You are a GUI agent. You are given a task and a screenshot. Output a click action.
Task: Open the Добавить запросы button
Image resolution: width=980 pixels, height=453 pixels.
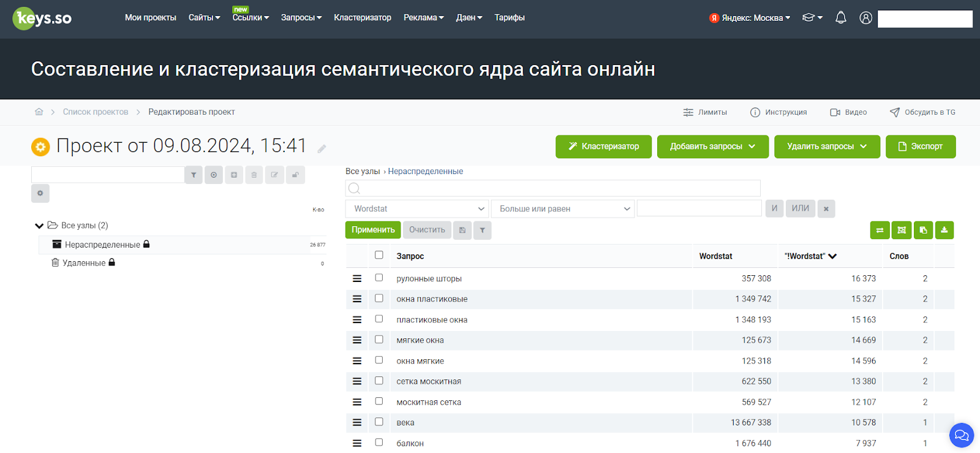(713, 147)
